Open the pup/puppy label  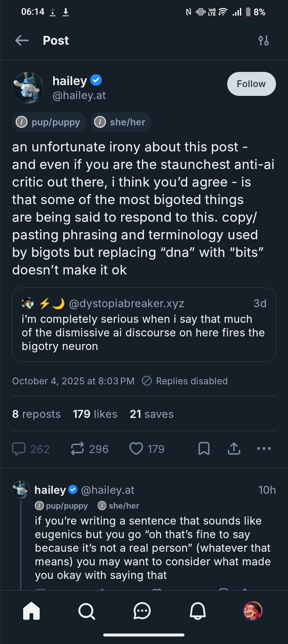(49, 122)
